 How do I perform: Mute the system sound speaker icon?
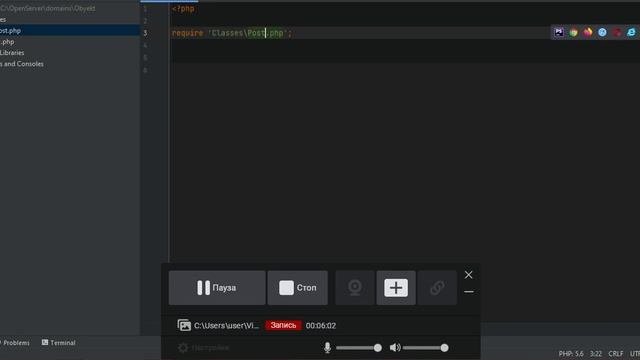pos(395,348)
